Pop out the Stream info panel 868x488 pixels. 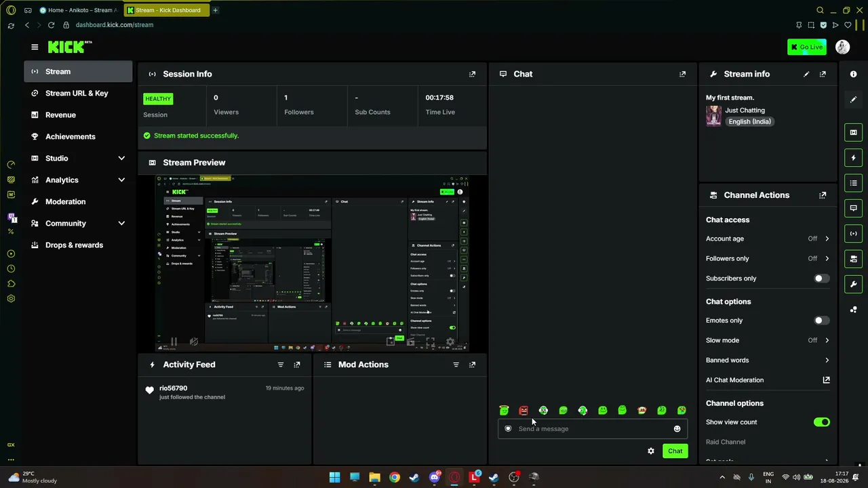click(x=823, y=74)
